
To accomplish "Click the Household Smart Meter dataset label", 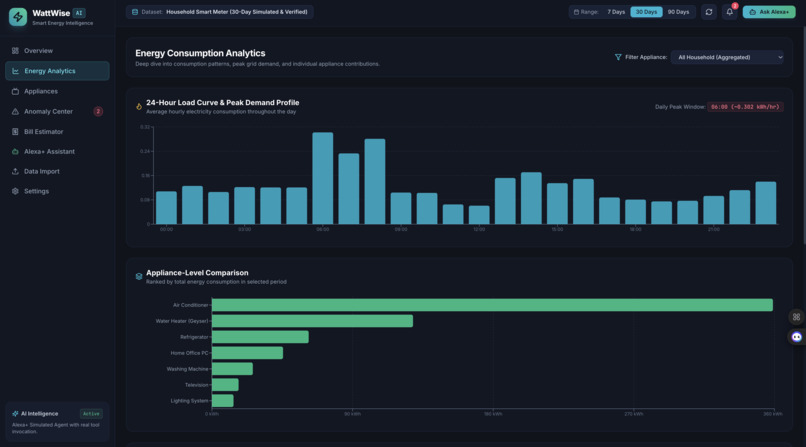I will pos(236,12).
